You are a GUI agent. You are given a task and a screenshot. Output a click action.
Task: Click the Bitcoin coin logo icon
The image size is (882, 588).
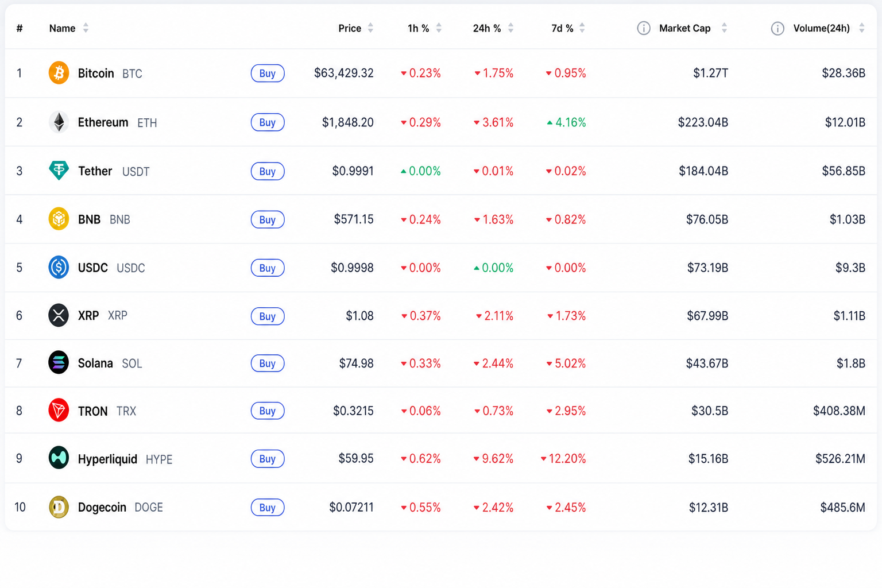tap(59, 73)
